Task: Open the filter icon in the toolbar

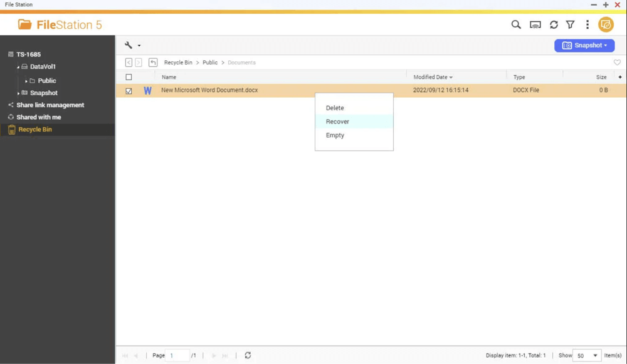Action: pyautogui.click(x=570, y=24)
